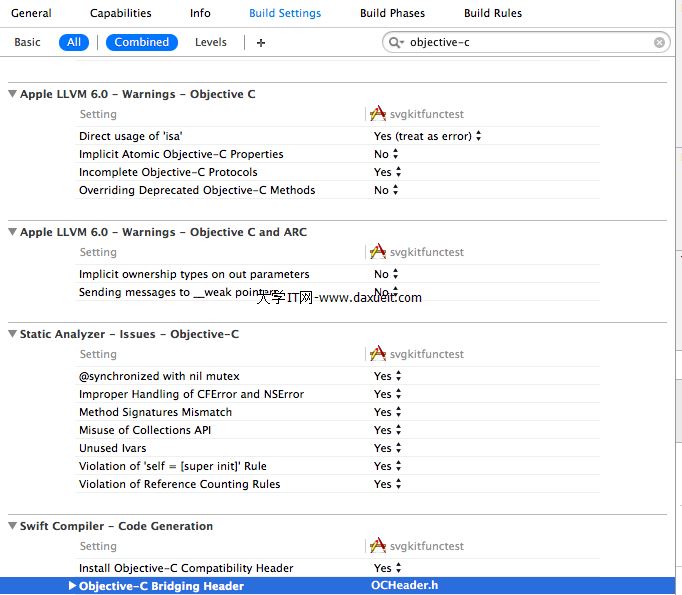Screen dimensions: 682x595
Task: Change Unused Ivars value popup
Action: tap(386, 448)
